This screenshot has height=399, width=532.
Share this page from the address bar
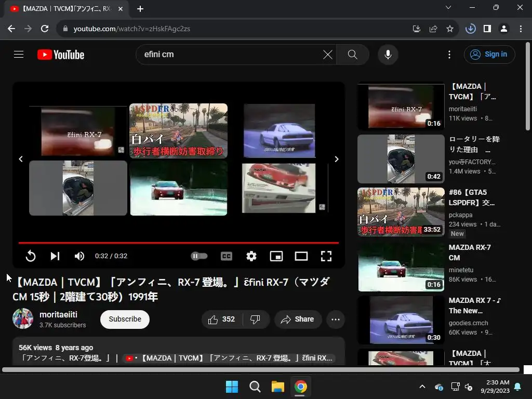pyautogui.click(x=433, y=29)
